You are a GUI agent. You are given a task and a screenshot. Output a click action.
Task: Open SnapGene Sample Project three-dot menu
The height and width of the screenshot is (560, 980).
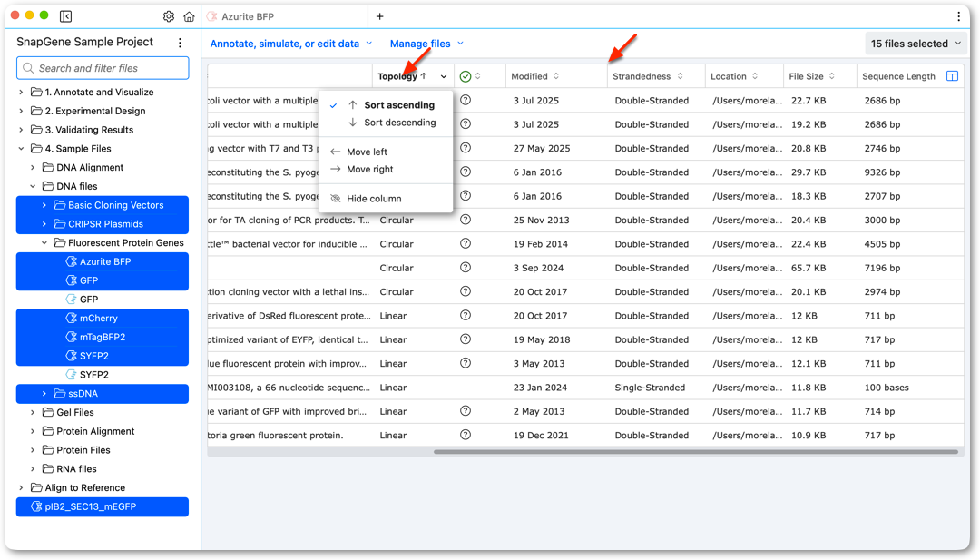(180, 43)
